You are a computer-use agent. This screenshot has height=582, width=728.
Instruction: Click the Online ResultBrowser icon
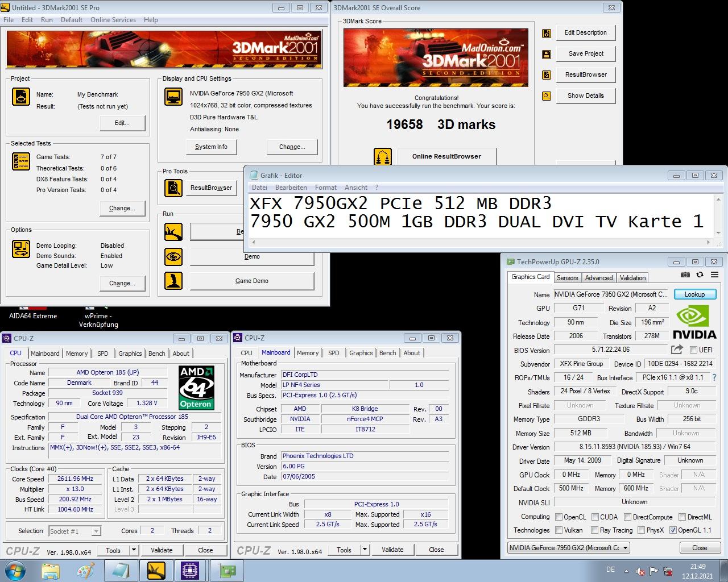click(383, 156)
